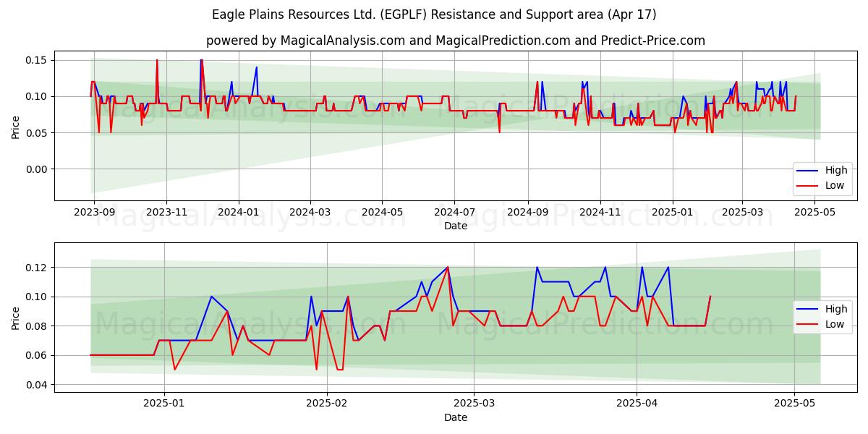Screen dimensions: 868x434
Task: Click the 2025-03 tick label on upper axis
Action: (742, 213)
